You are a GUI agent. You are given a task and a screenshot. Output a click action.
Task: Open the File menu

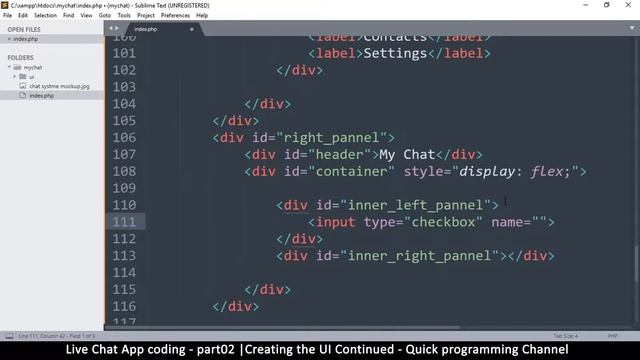point(7,16)
